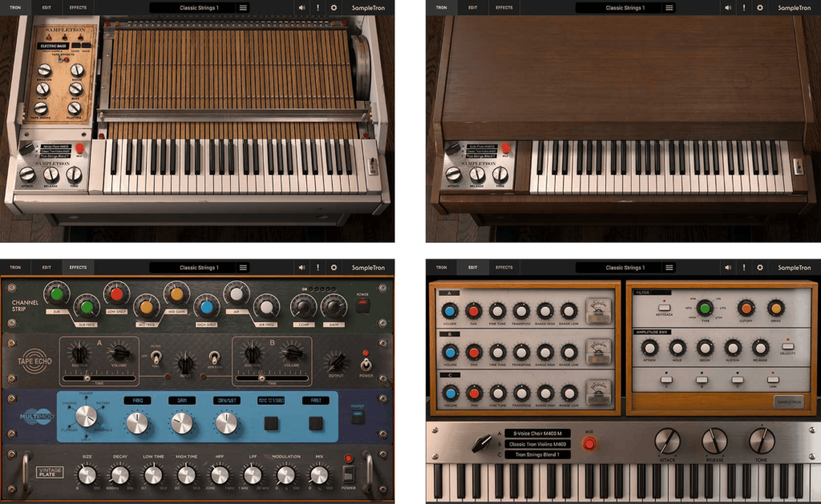
Task: Click the Multimod mode selector knob
Action: point(86,417)
